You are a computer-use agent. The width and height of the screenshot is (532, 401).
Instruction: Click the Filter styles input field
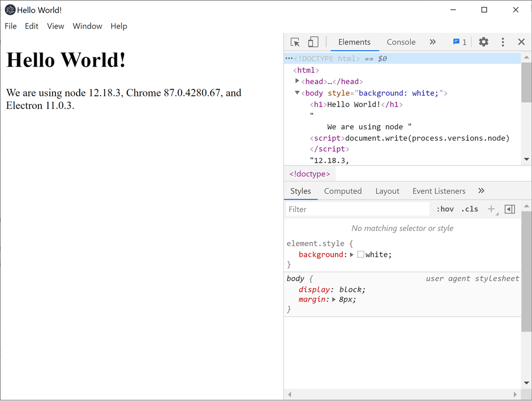pyautogui.click(x=356, y=208)
